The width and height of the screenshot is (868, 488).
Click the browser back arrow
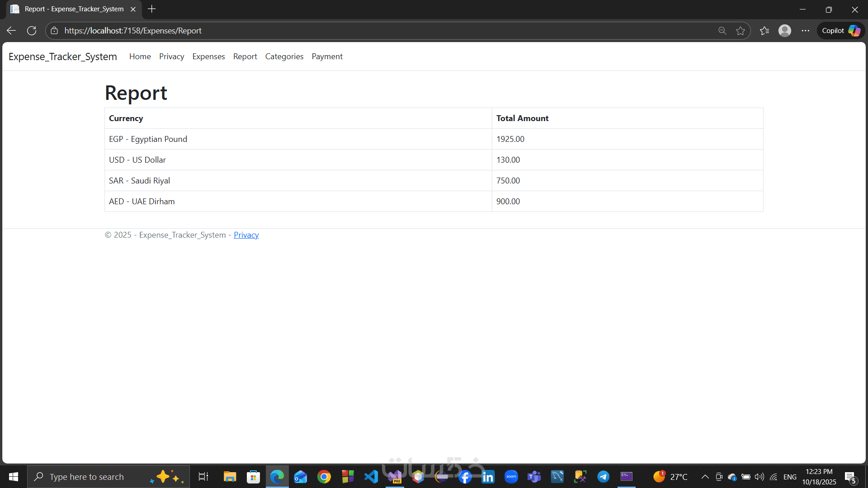11,31
